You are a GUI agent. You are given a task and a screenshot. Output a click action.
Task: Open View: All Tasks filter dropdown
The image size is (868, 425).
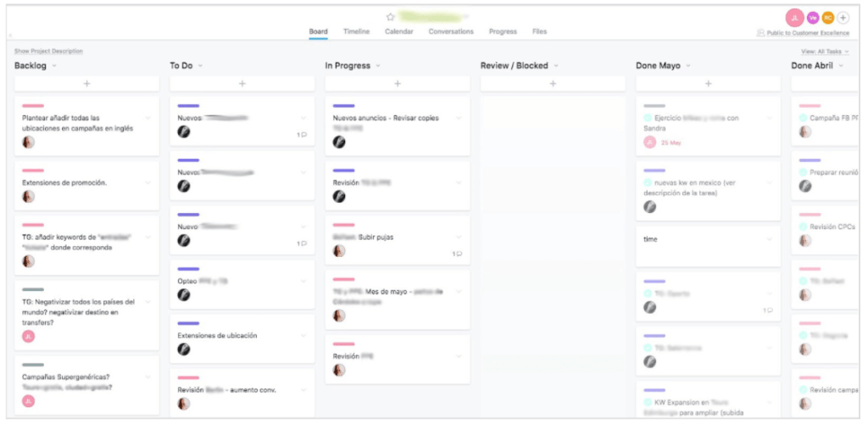pyautogui.click(x=825, y=52)
